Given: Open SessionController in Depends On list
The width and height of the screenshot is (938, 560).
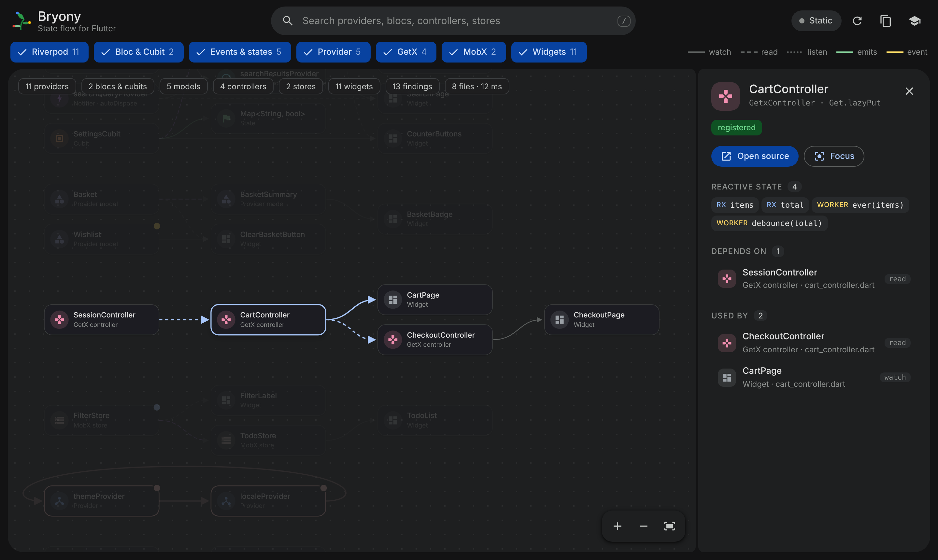Looking at the screenshot, I should pyautogui.click(x=814, y=279).
